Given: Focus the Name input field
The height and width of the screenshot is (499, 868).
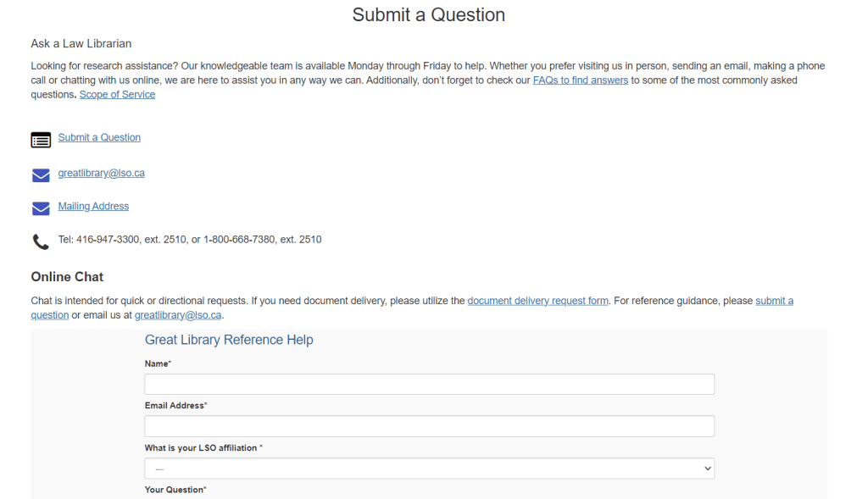Looking at the screenshot, I should [429, 385].
